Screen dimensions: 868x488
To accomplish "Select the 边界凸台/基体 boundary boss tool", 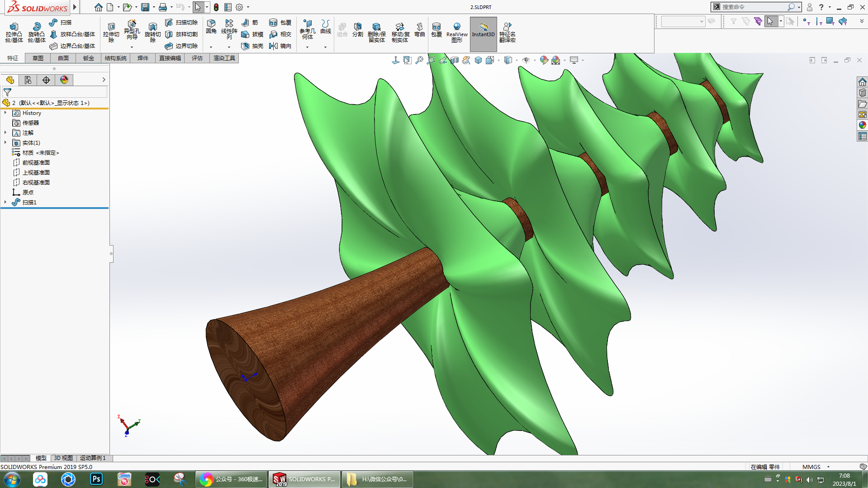I will 72,46.
